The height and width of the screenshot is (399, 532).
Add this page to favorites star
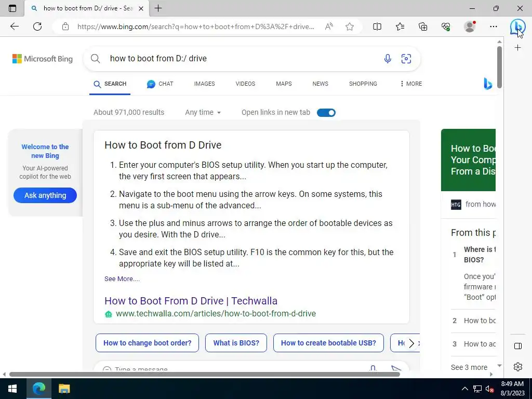(x=350, y=26)
